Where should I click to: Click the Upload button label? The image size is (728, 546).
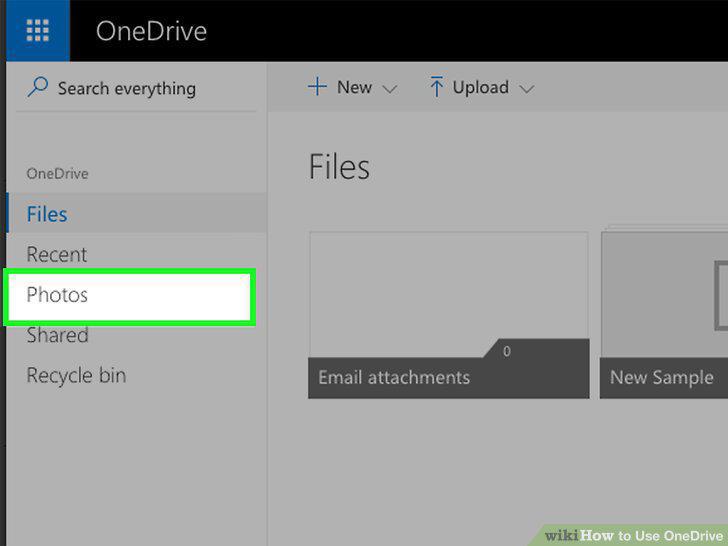click(x=481, y=87)
